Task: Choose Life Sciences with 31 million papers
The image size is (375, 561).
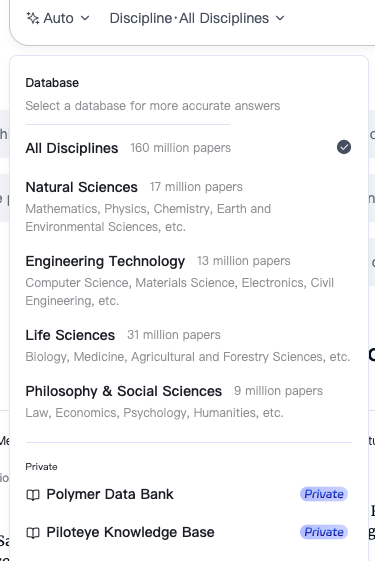Action: coord(189,346)
